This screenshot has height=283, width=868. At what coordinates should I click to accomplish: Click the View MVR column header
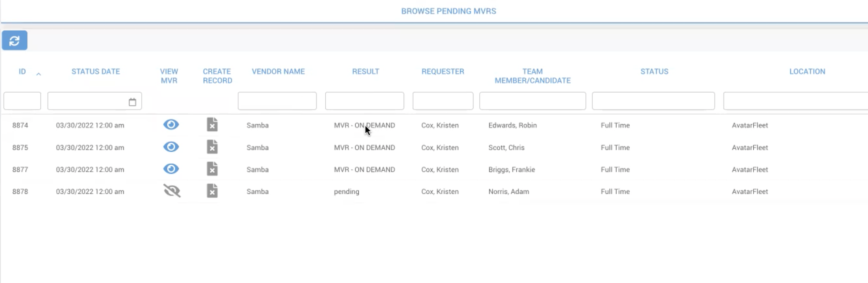[169, 76]
